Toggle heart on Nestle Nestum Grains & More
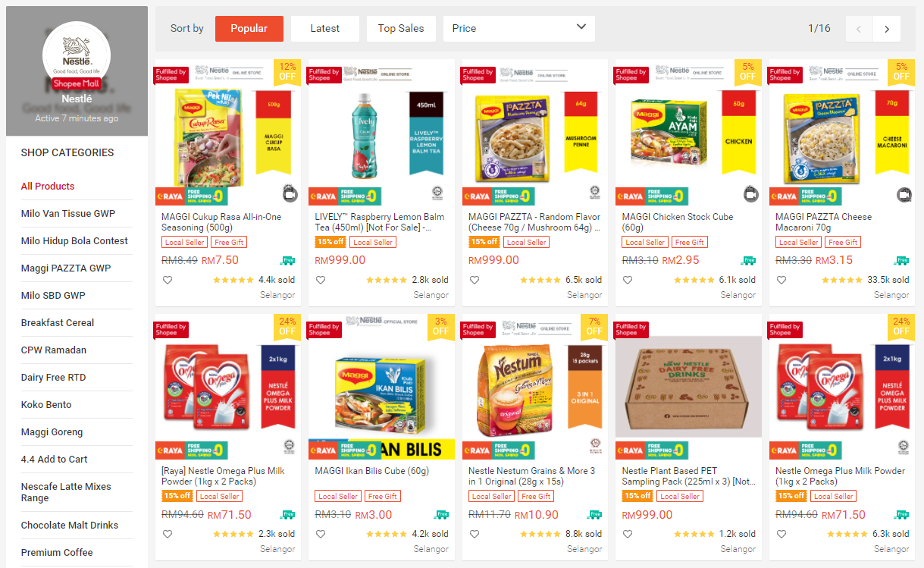This screenshot has width=924, height=568. click(475, 534)
